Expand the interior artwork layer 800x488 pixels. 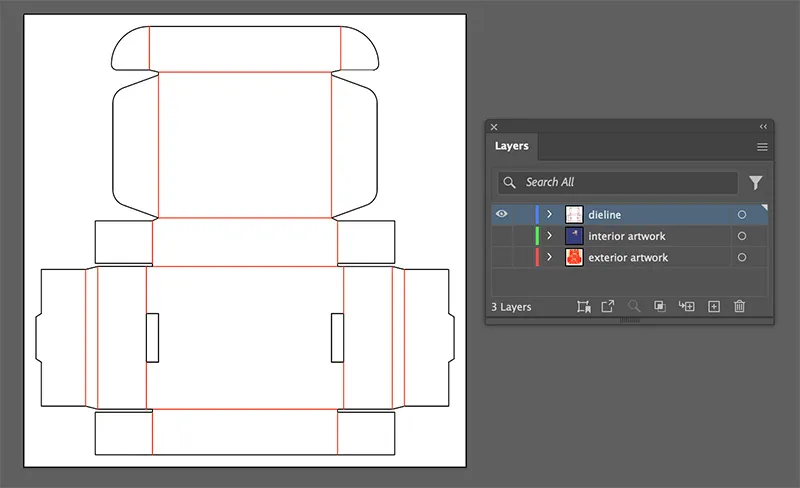[549, 236]
